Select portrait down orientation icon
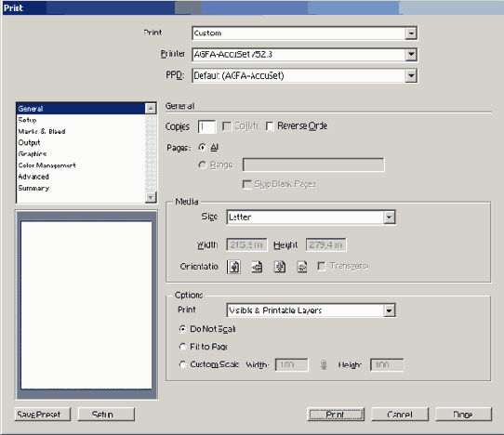Screen dimensions: 504x435 pos(280,267)
